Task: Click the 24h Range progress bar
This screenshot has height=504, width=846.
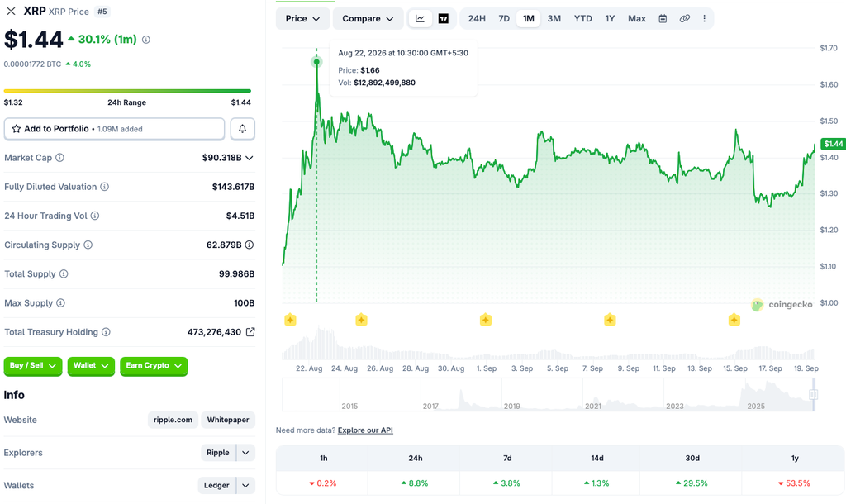Action: click(127, 91)
